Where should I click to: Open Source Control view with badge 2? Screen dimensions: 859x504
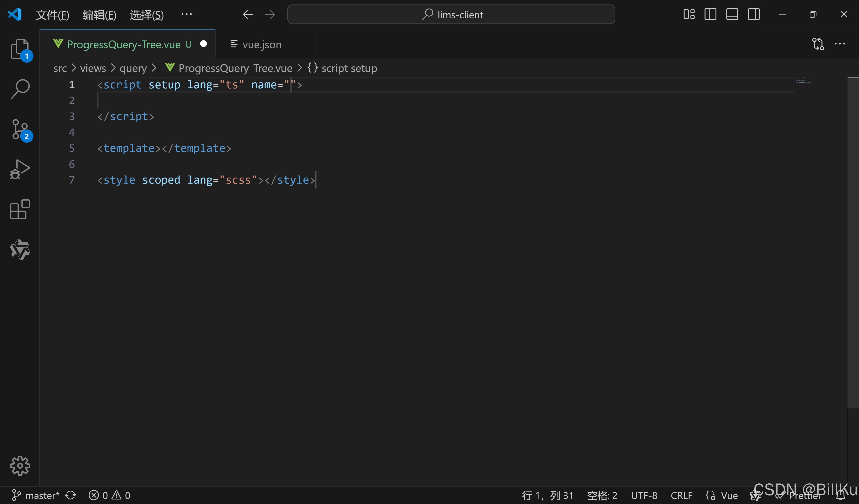pos(20,129)
